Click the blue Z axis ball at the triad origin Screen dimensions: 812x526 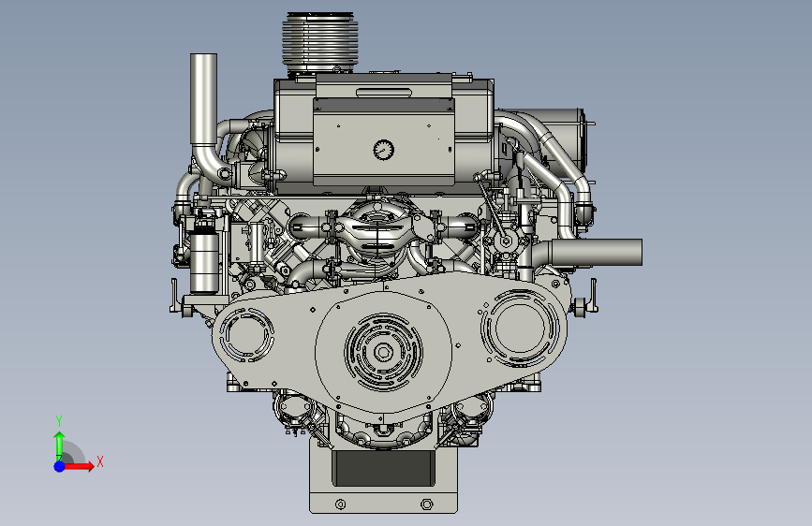(60, 466)
